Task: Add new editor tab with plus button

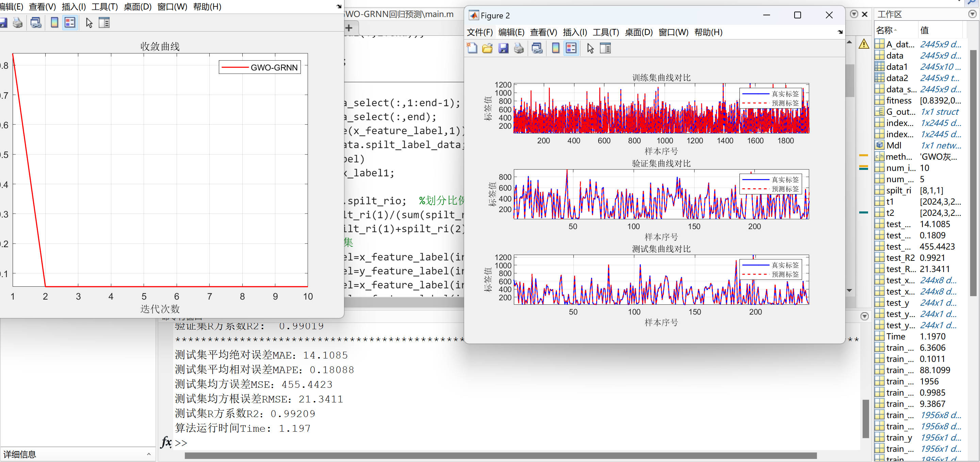Action: (x=349, y=28)
